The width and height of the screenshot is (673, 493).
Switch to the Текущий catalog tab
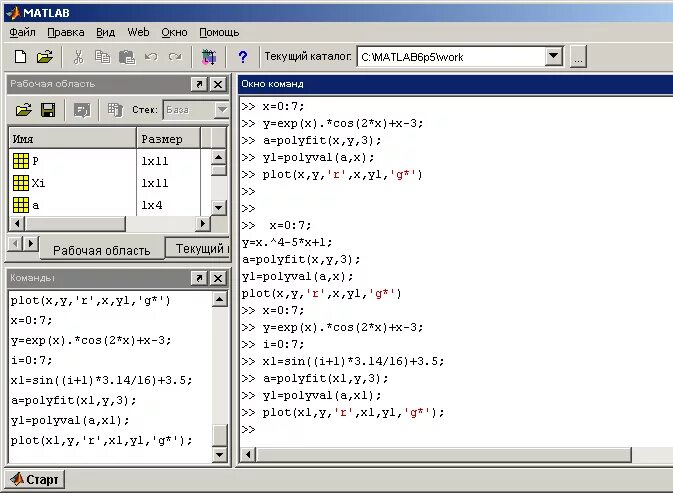pos(198,248)
